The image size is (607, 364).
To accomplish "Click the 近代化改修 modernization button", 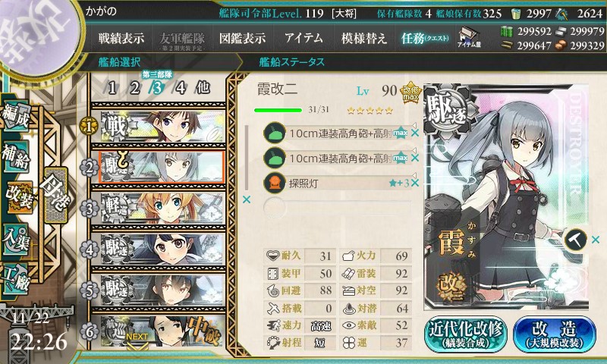I will [466, 334].
